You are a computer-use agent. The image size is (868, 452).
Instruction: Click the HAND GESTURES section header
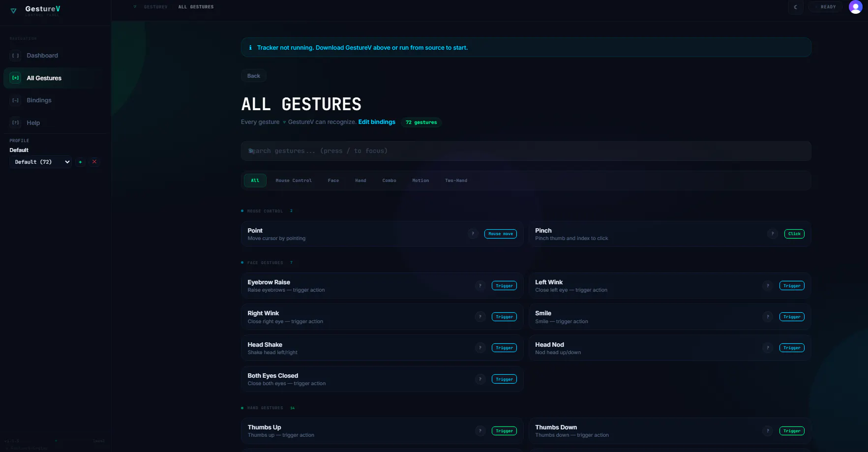[x=265, y=408]
